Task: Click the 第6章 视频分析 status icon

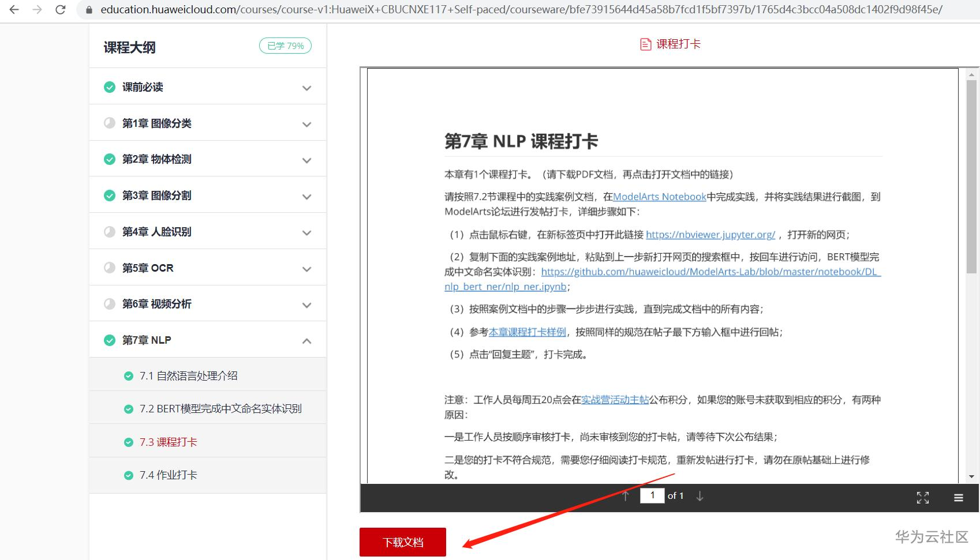Action: [x=110, y=304]
